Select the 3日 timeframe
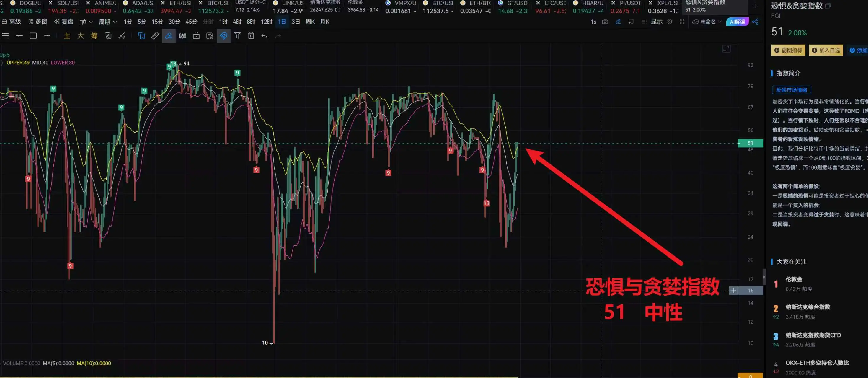 (296, 22)
